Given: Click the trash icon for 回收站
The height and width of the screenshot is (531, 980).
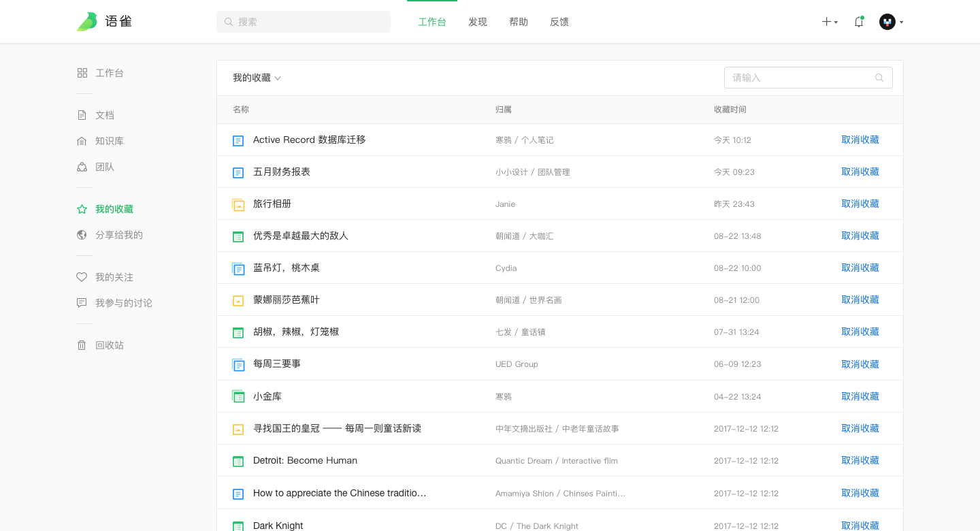Looking at the screenshot, I should [x=82, y=345].
